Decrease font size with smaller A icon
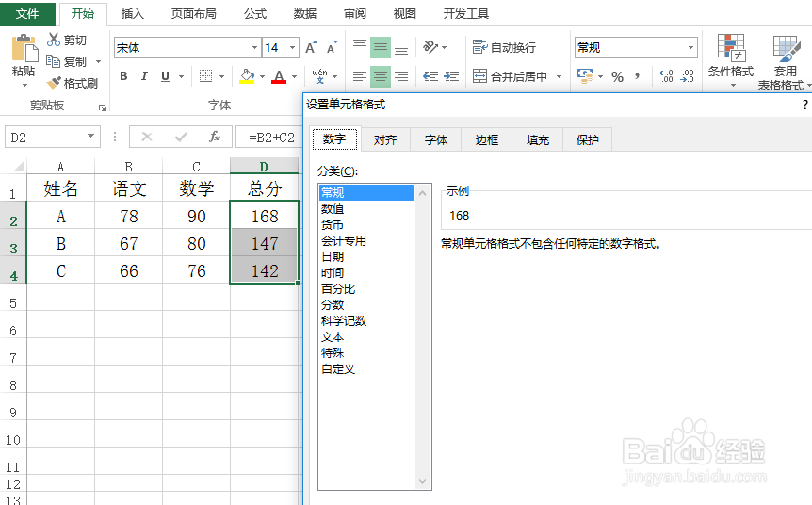Viewport: 812px width, 505px height. (332, 48)
